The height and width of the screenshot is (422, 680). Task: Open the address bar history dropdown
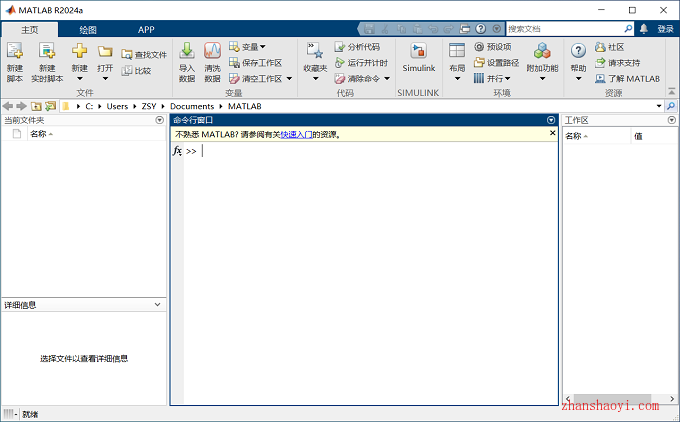tap(659, 106)
